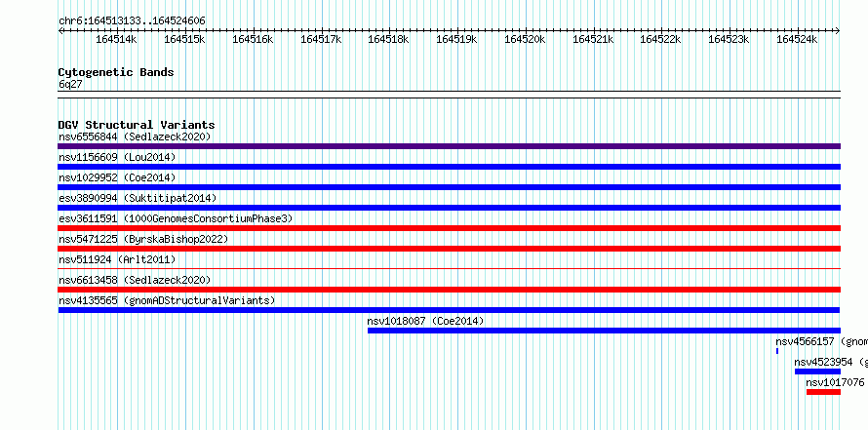This screenshot has height=430, width=868.
Task: Select the dark purple nsv6556844 variant bar
Action: [449, 146]
